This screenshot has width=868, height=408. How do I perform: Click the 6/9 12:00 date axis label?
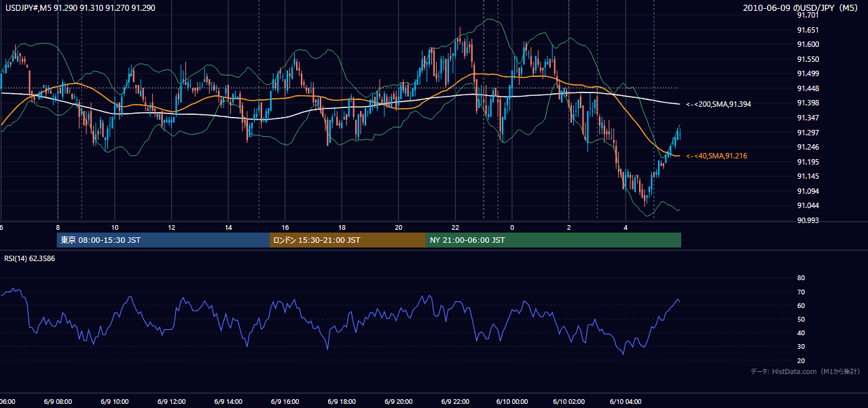pos(171,402)
